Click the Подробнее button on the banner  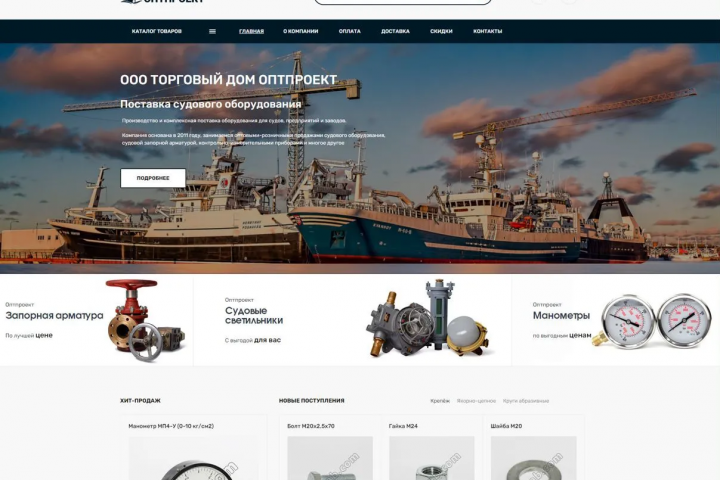[153, 178]
